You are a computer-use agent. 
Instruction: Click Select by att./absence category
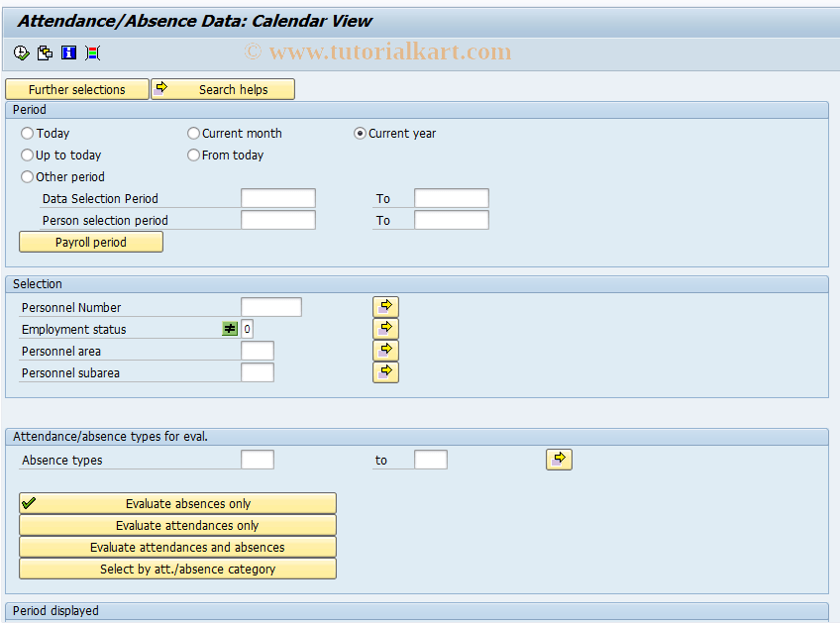click(x=178, y=569)
